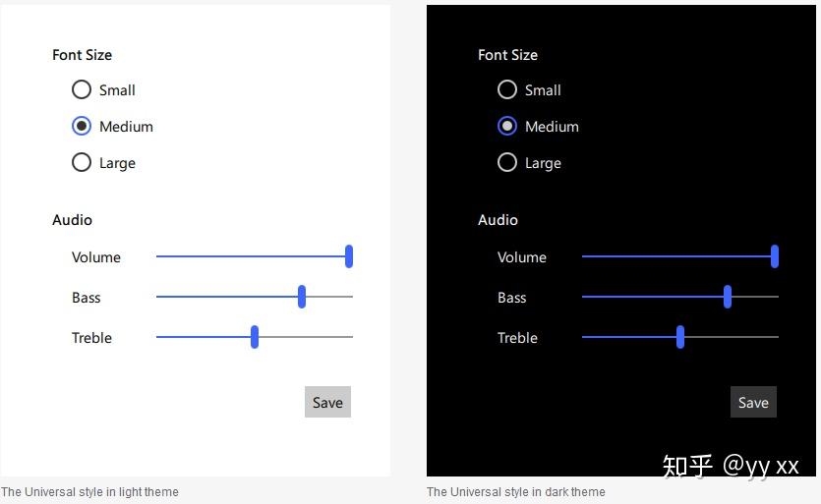This screenshot has height=504, width=821.
Task: Click the Font Size heading in light theme
Action: (x=83, y=55)
